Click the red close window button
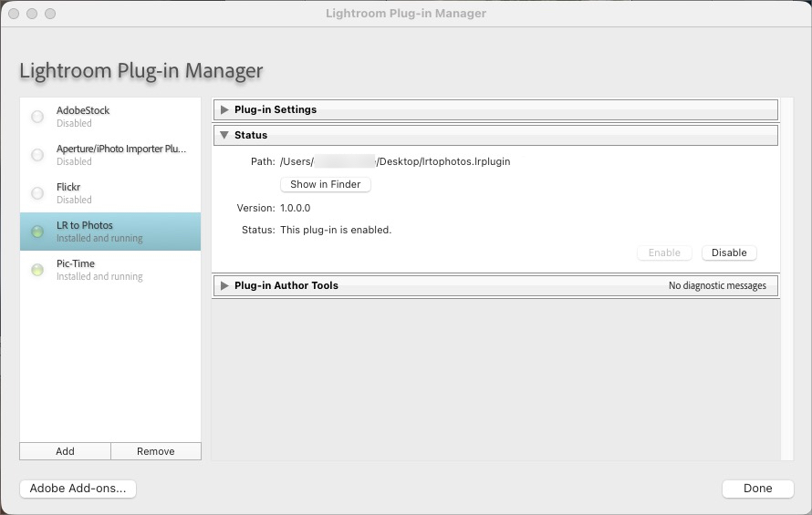The image size is (812, 515). click(14, 14)
